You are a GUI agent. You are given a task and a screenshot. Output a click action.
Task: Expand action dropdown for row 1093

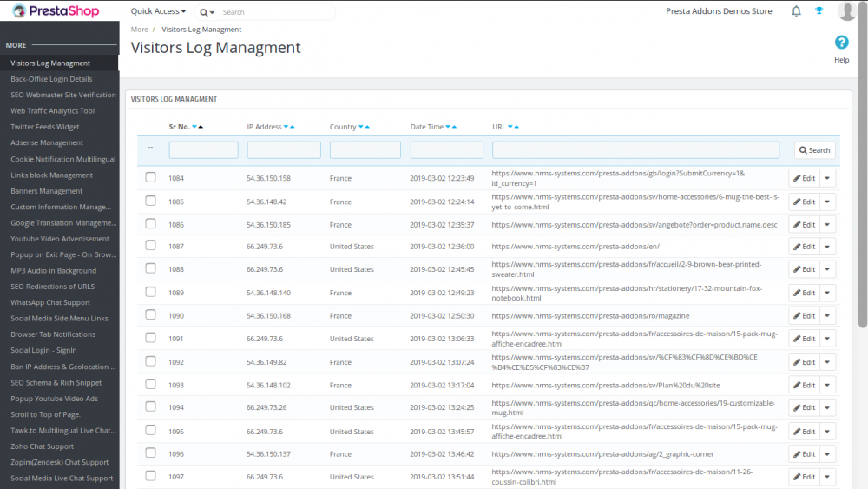click(827, 385)
